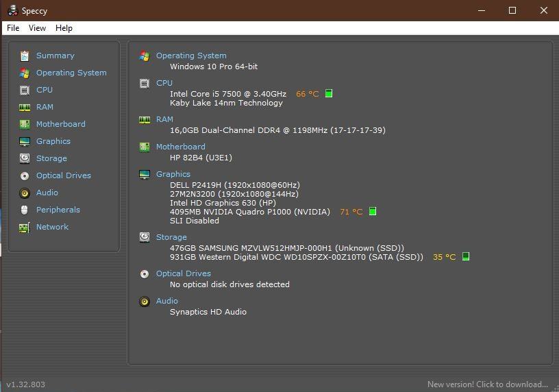Click the Optical Drives disc icon in sidebar
This screenshot has width=559, height=392.
[x=25, y=176]
